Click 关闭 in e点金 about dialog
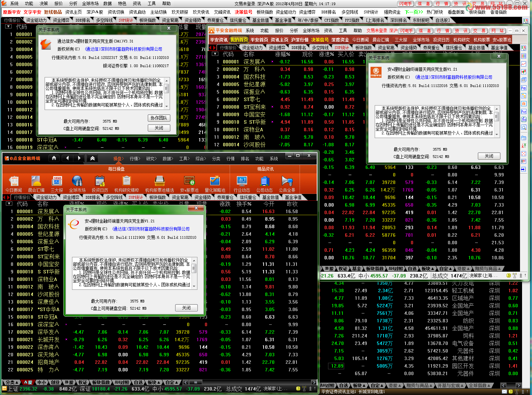Viewport: 532px width, 395px height. [186, 308]
